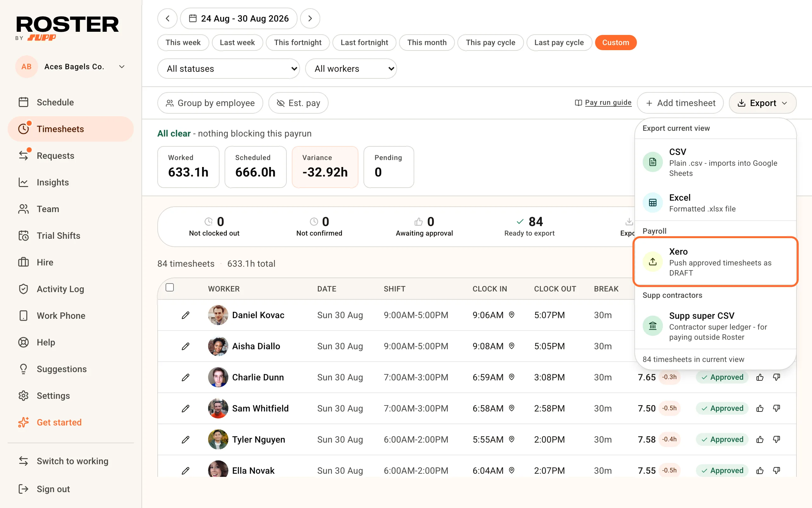
Task: Select the Custom range chip
Action: coord(616,43)
